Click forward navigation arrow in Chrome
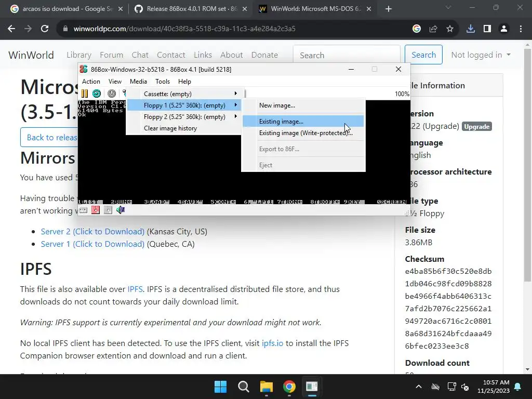This screenshot has width=532, height=399. pos(28,29)
